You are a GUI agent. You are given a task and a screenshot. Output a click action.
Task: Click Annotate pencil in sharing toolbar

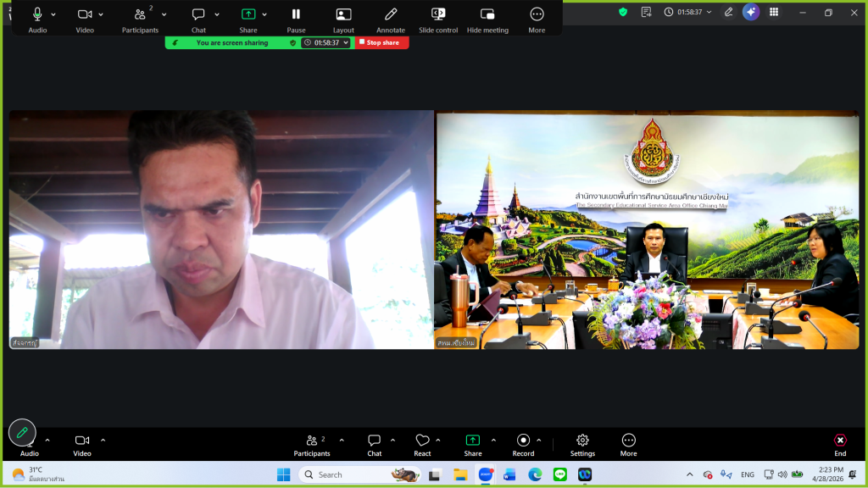[391, 14]
